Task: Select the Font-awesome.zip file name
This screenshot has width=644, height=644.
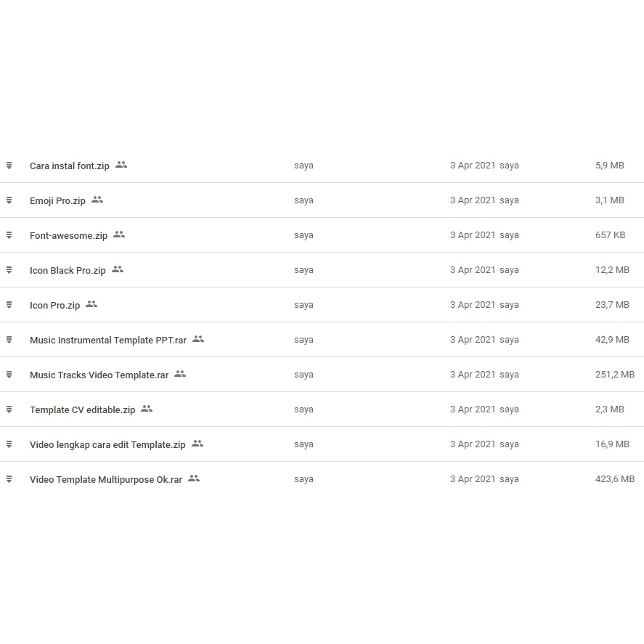Action: coord(68,235)
